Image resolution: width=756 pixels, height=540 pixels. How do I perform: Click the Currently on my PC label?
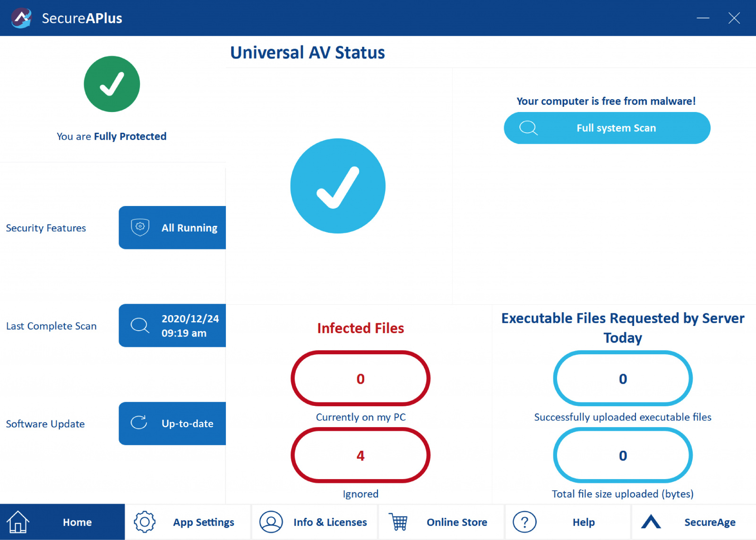click(361, 417)
